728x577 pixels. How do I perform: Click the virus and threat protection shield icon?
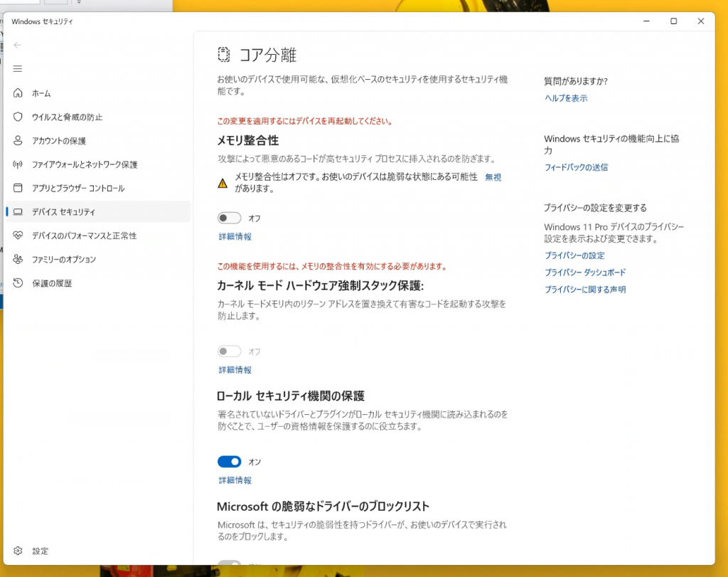pyautogui.click(x=18, y=117)
